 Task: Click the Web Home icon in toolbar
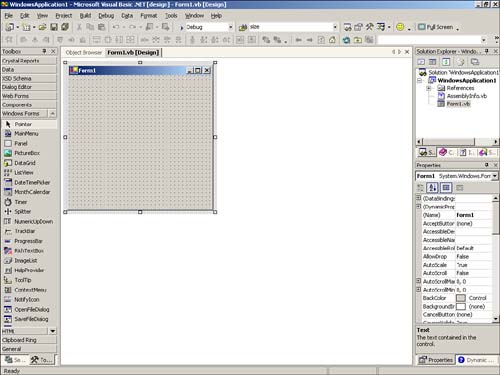point(332,40)
